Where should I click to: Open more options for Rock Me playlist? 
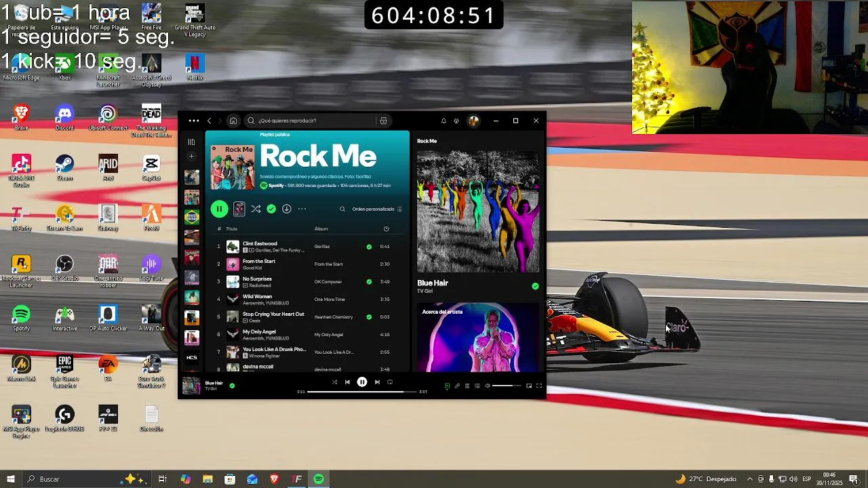(302, 209)
